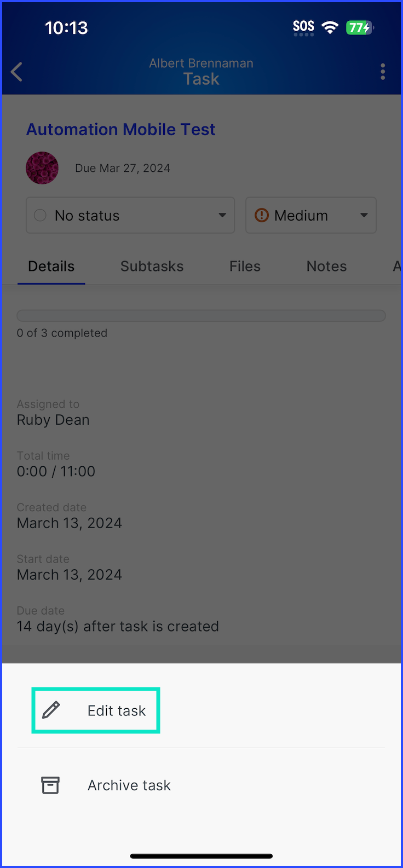Screen dimensions: 403x868
Task: Tap the Wi-Fi icon in status bar
Action: [330, 27]
